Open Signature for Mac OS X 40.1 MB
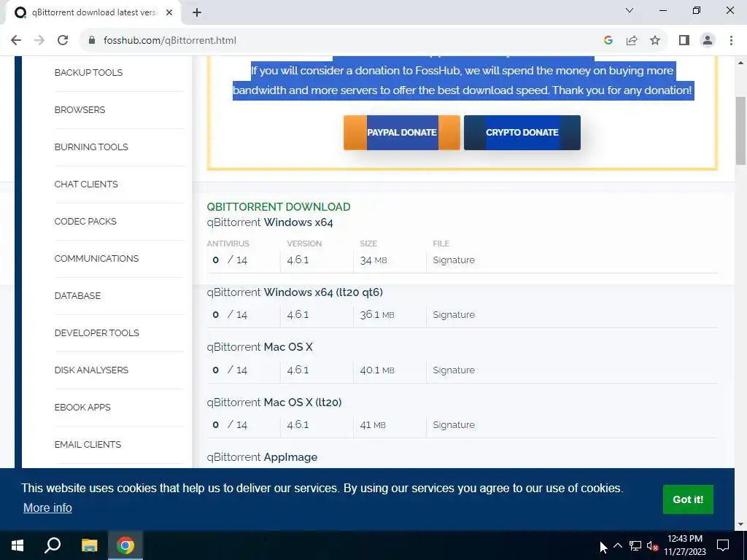 (454, 370)
